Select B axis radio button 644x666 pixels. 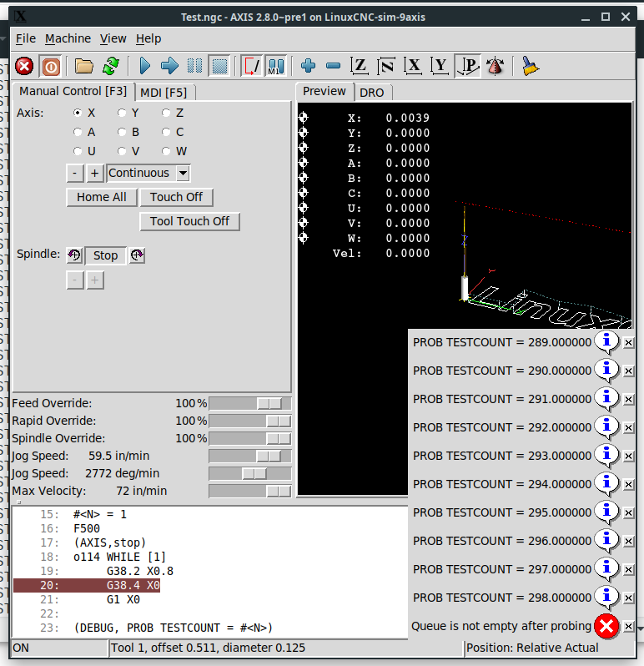pos(122,132)
